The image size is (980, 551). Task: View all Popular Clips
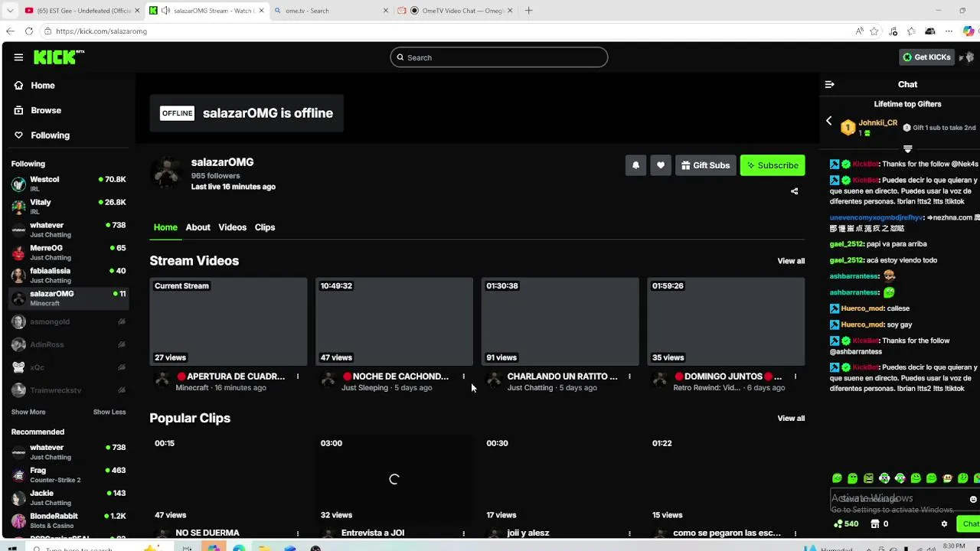tap(791, 419)
